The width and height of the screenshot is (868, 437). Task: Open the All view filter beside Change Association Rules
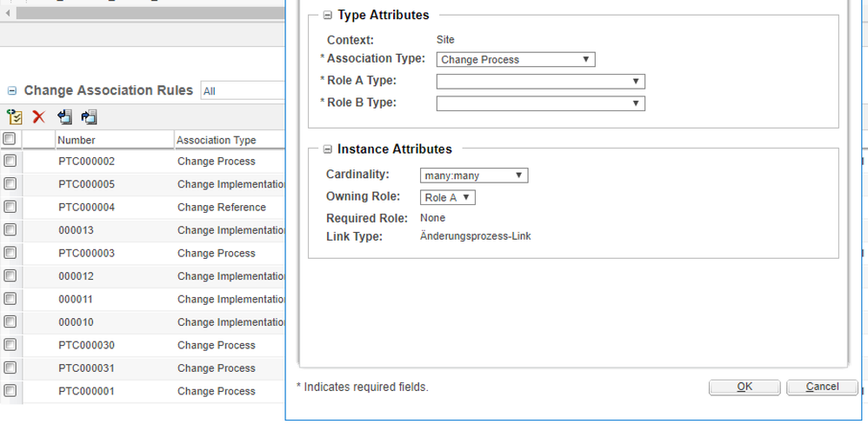[244, 91]
